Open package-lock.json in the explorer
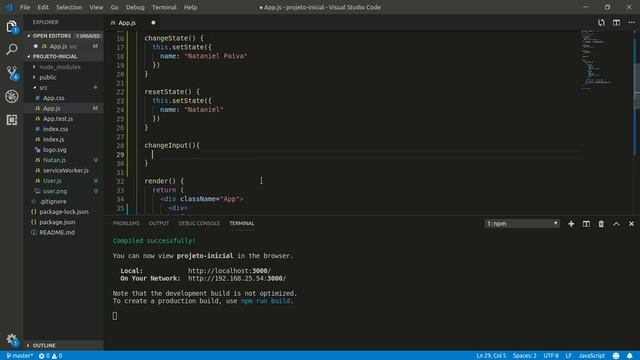 tap(64, 212)
